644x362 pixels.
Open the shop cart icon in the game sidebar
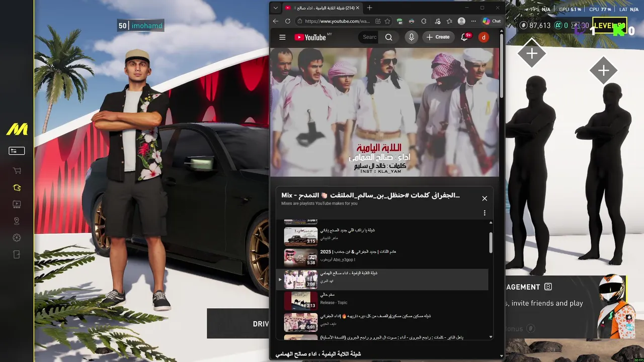(x=17, y=171)
